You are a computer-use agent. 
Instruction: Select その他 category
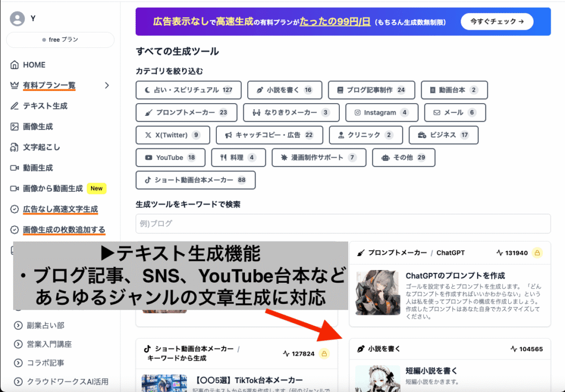tap(403, 158)
